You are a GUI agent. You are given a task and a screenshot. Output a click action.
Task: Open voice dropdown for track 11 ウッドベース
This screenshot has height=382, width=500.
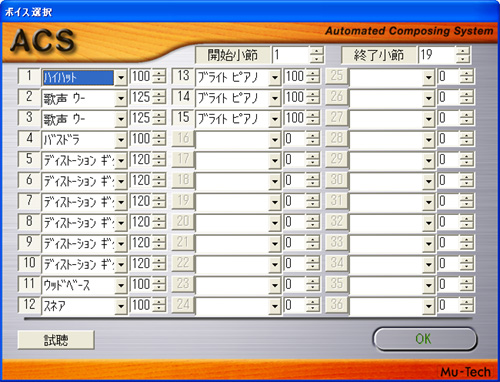click(121, 285)
